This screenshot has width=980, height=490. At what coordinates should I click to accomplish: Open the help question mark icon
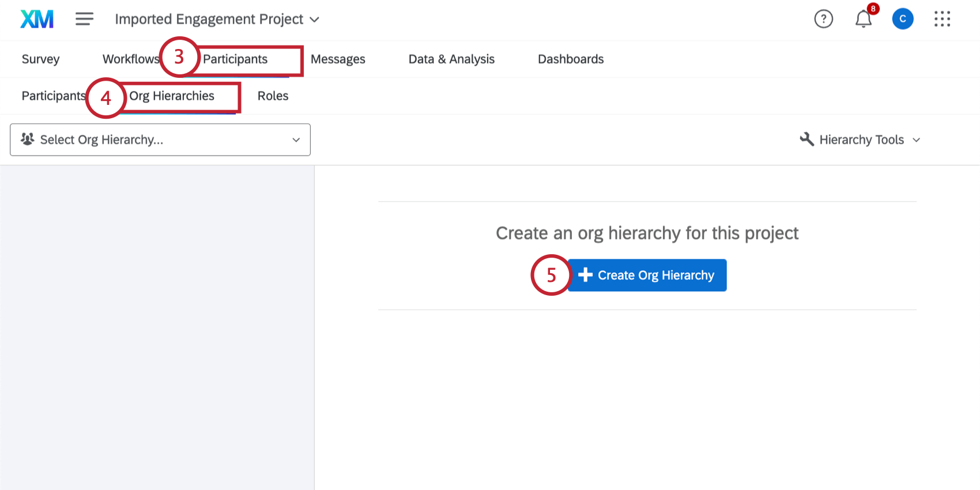[823, 19]
